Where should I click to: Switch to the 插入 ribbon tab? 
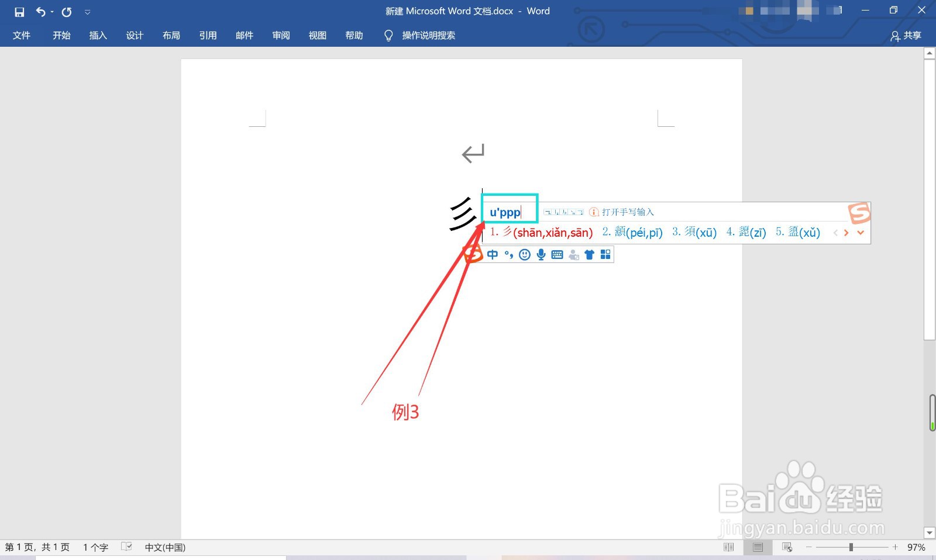pyautogui.click(x=98, y=36)
